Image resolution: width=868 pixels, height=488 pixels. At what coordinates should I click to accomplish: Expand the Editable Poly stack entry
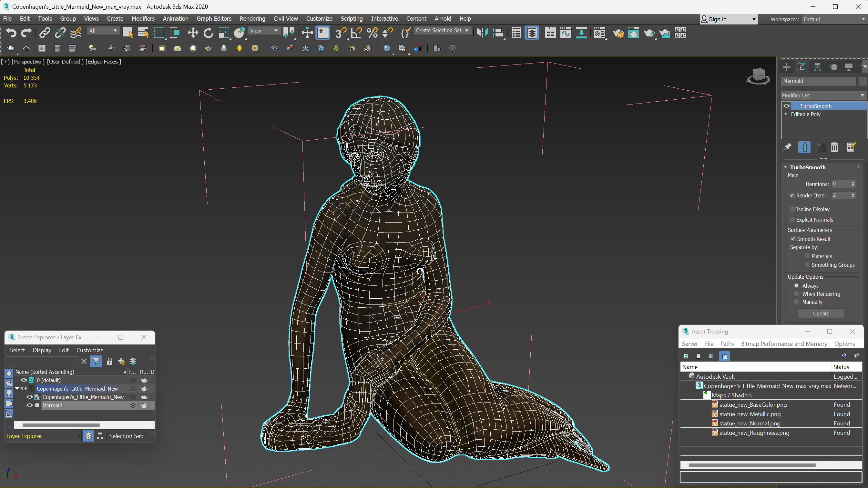tap(786, 114)
